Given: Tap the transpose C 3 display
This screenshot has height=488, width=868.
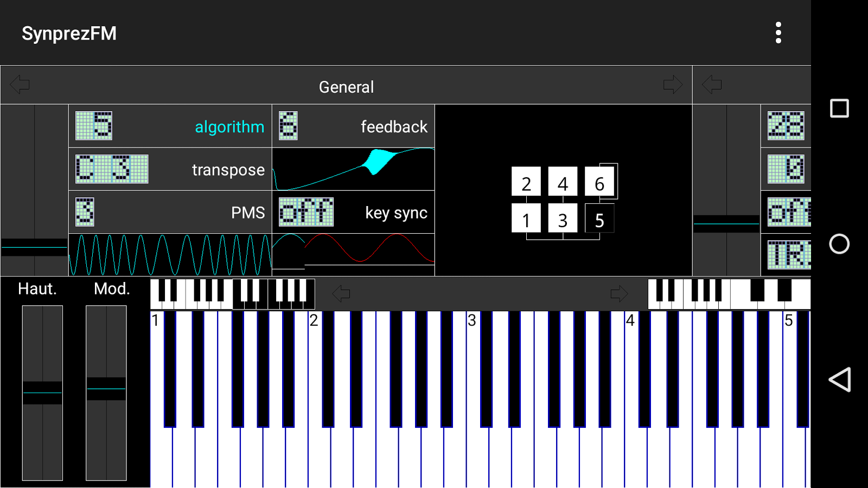Looking at the screenshot, I should [111, 169].
